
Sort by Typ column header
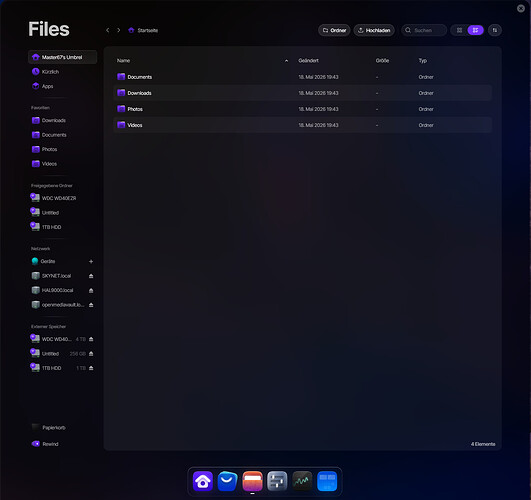pyautogui.click(x=423, y=61)
